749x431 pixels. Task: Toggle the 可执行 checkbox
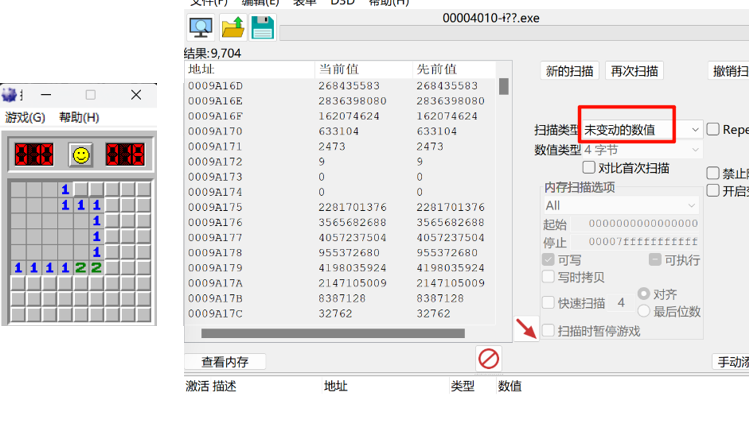(x=655, y=259)
